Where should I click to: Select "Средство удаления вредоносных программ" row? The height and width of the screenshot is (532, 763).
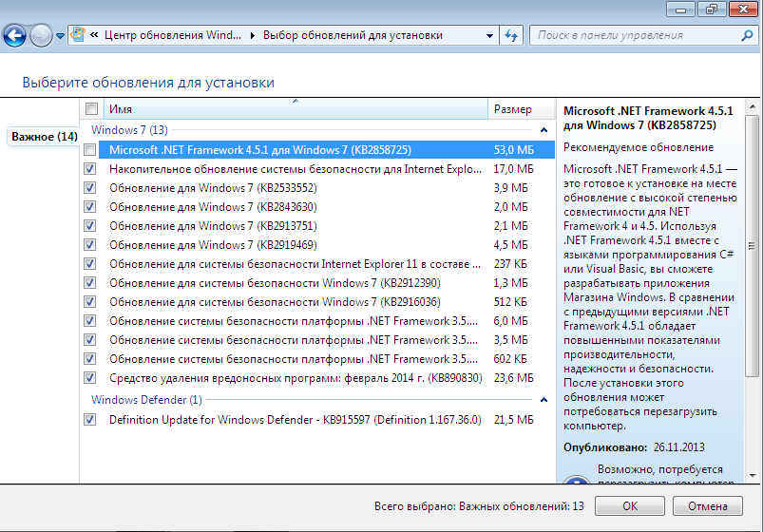tap(327, 378)
